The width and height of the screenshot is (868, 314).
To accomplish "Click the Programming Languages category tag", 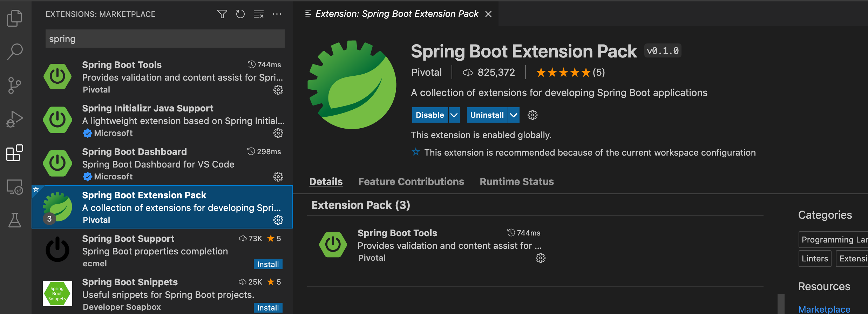I will [x=834, y=240].
